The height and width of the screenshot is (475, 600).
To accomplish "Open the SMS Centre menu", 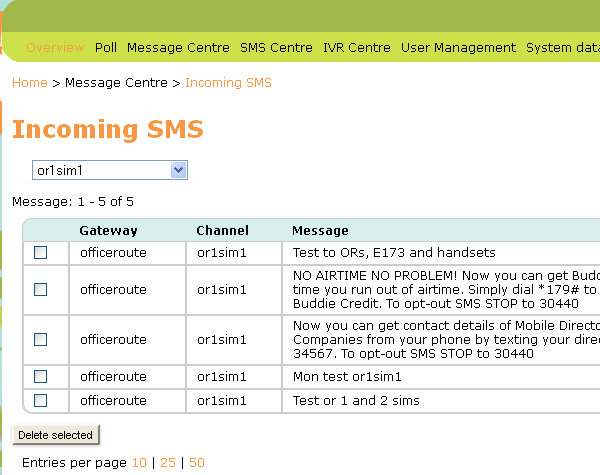I will click(x=276, y=47).
